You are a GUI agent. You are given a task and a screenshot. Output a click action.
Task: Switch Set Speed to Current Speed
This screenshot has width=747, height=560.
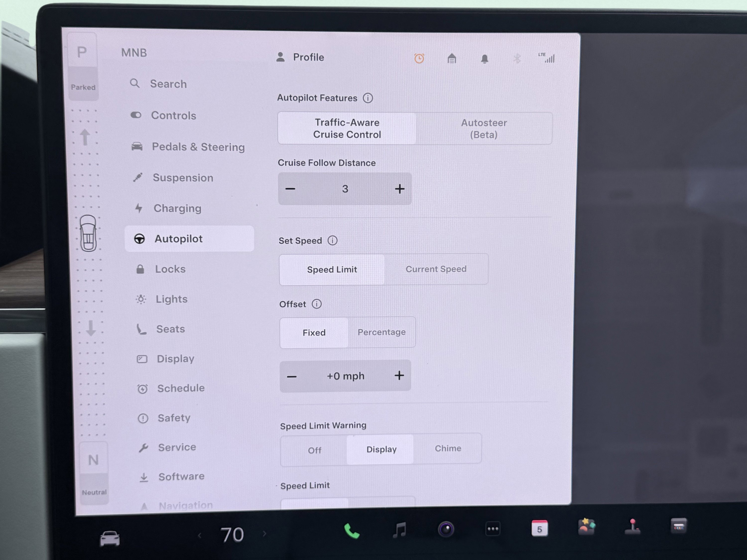[x=436, y=269]
